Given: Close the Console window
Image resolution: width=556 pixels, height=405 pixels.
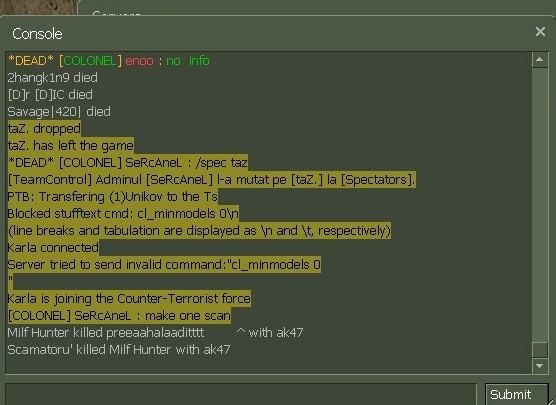Looking at the screenshot, I should 540,32.
